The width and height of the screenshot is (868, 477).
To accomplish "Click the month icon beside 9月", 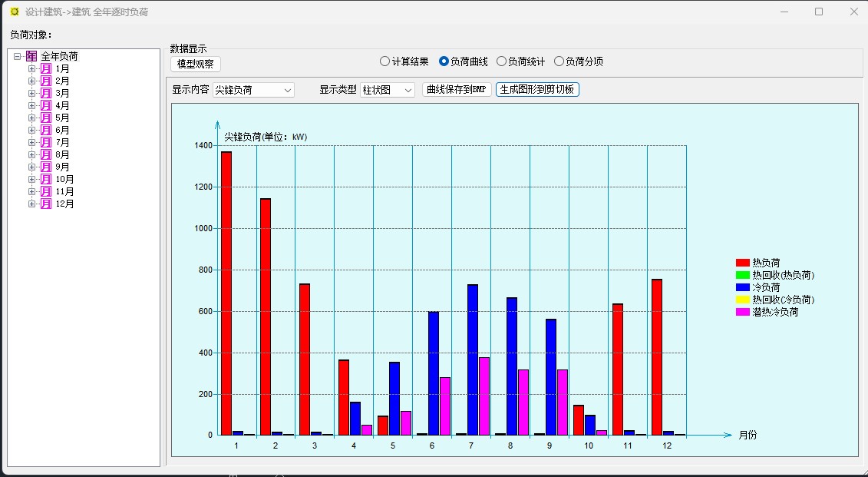I will point(46,167).
